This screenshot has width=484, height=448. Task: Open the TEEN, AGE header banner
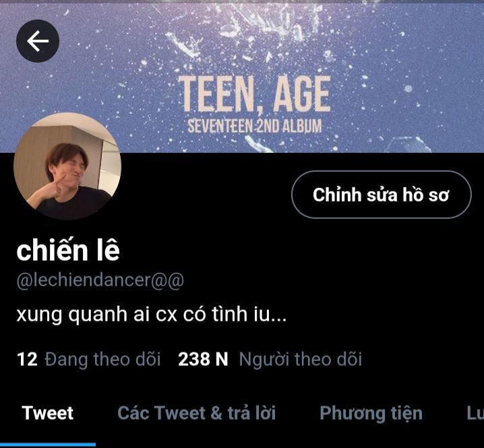pos(242,77)
